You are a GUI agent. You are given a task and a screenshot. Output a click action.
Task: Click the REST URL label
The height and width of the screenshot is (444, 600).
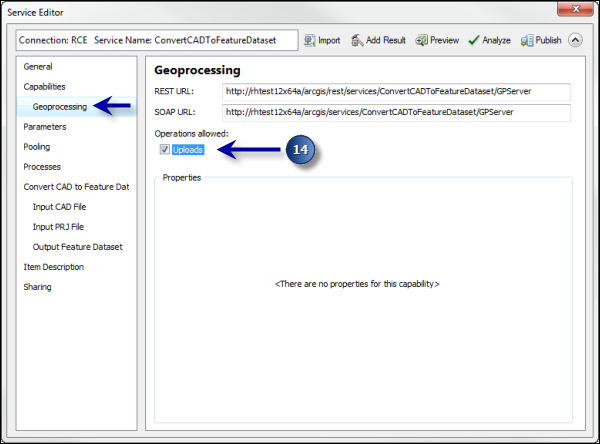coord(174,91)
